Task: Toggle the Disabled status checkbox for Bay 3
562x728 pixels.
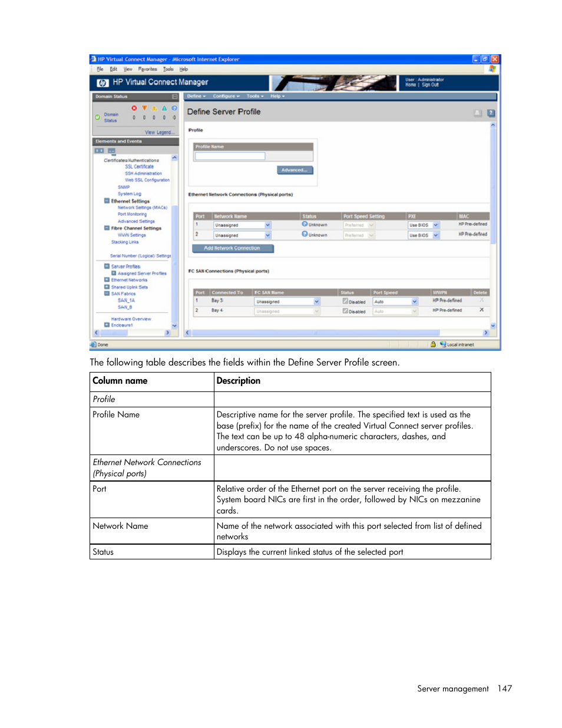Action: (x=345, y=301)
